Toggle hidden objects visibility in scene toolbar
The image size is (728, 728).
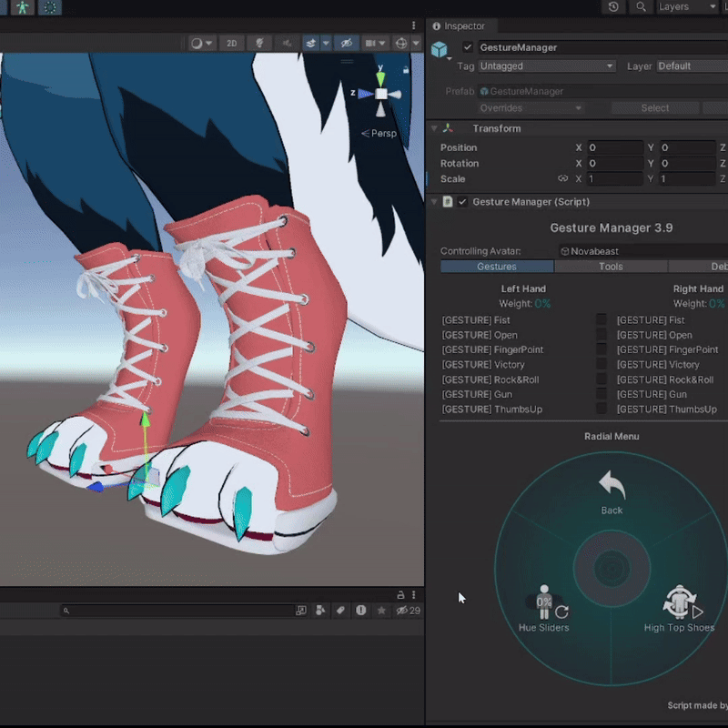click(347, 43)
